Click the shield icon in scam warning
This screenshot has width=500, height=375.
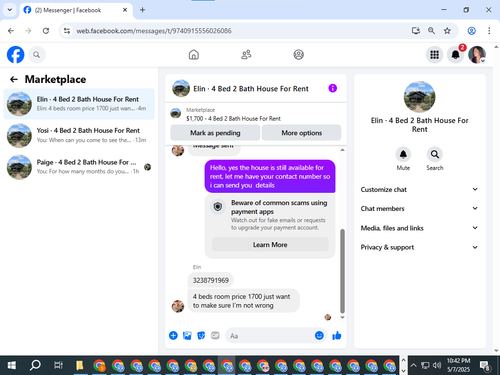pyautogui.click(x=218, y=207)
